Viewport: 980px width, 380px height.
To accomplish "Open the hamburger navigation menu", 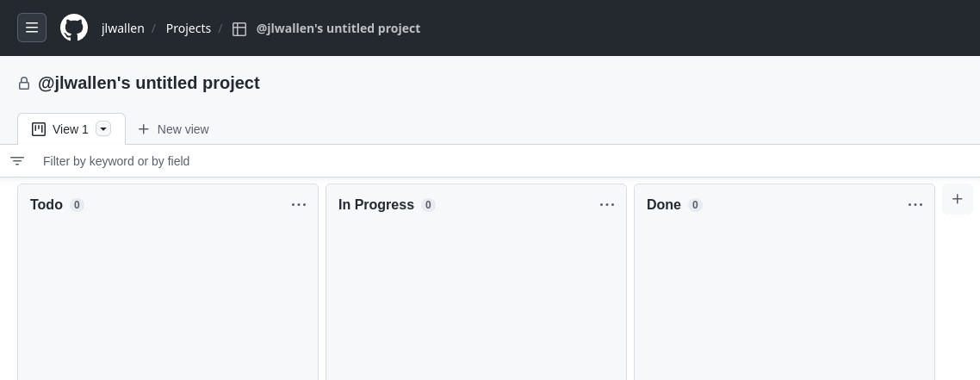I will point(32,28).
